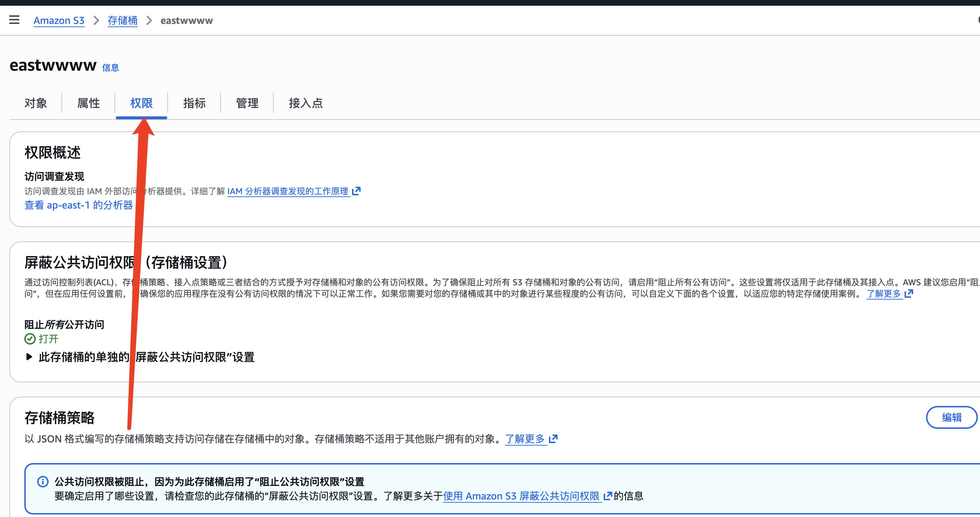Viewport: 980px width, 517px height.
Task: Go to the 接入点 tab
Action: point(306,103)
